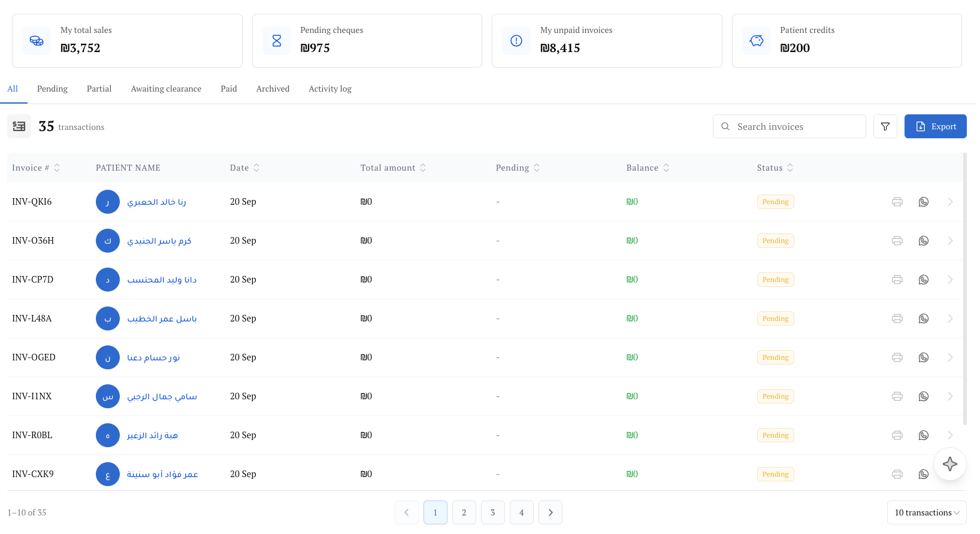
Task: Click the Patient credits piggy bank icon
Action: (757, 41)
